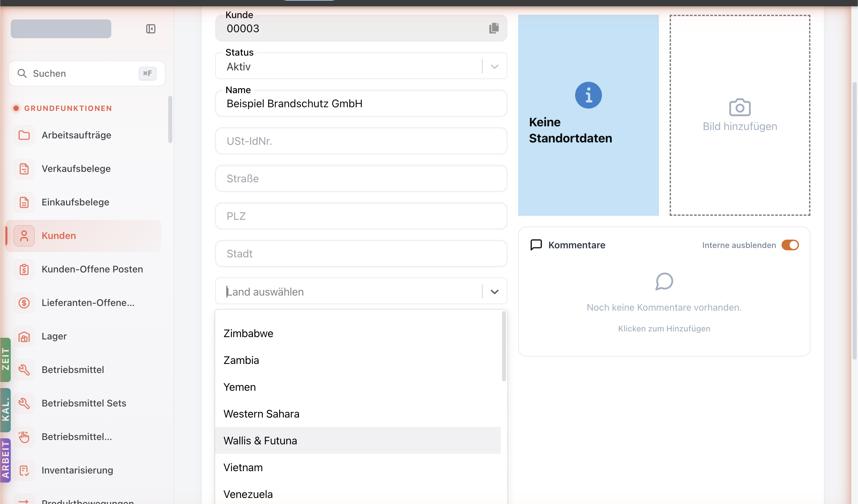Viewport: 858px width, 504px height.
Task: Click the Kommentare speech bubble icon
Action: 536,245
